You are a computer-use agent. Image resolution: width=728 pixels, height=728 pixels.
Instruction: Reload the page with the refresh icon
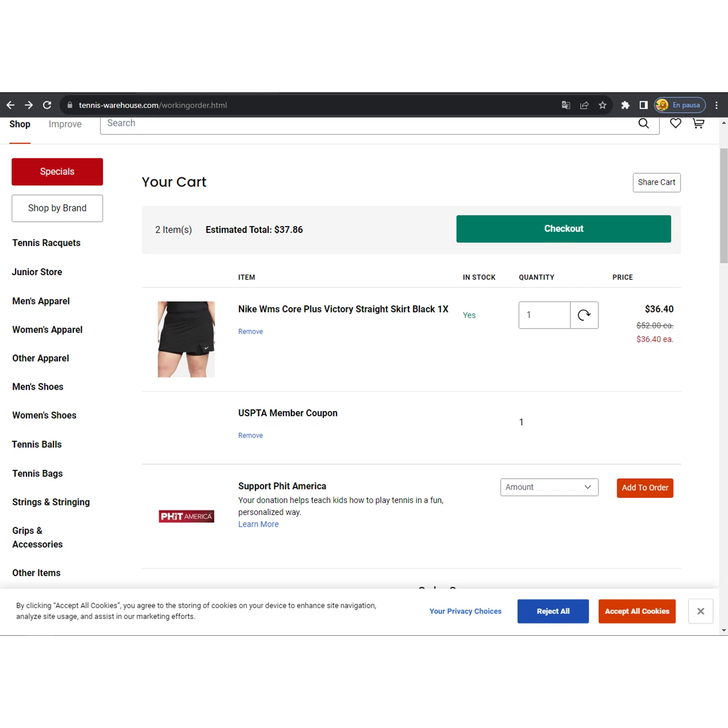(x=47, y=105)
